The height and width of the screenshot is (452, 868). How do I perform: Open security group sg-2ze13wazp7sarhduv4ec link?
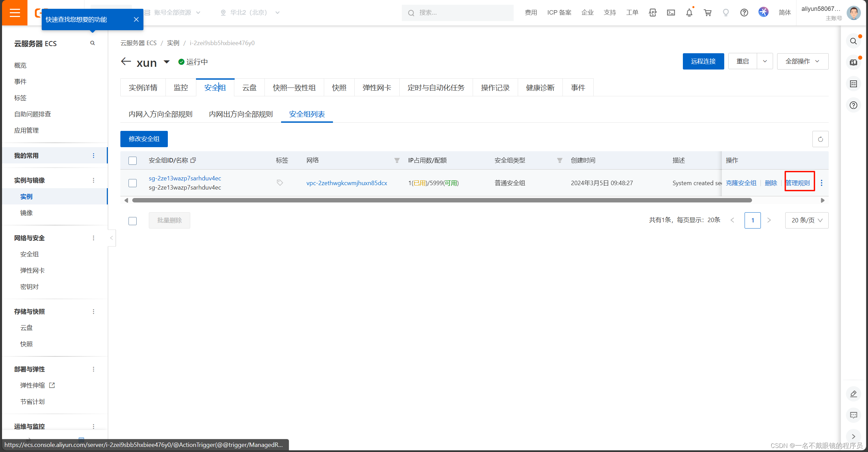tap(185, 178)
